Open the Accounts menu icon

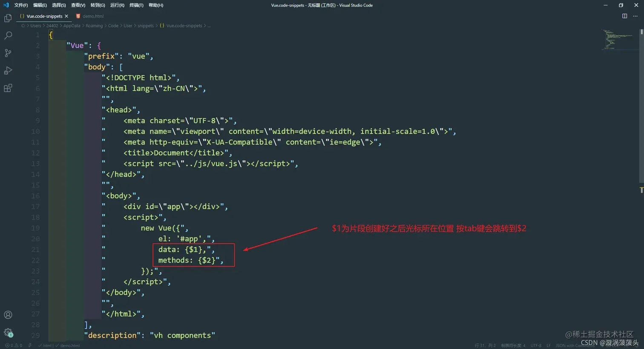point(8,315)
